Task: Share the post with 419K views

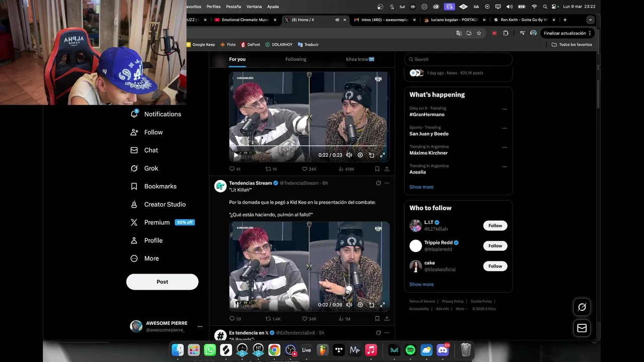Action: 387,169
